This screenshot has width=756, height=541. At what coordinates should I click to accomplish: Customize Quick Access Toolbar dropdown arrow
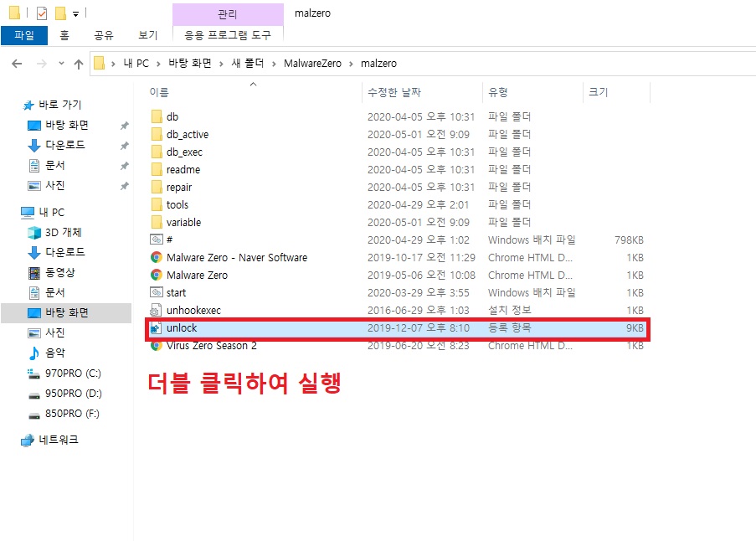point(75,14)
